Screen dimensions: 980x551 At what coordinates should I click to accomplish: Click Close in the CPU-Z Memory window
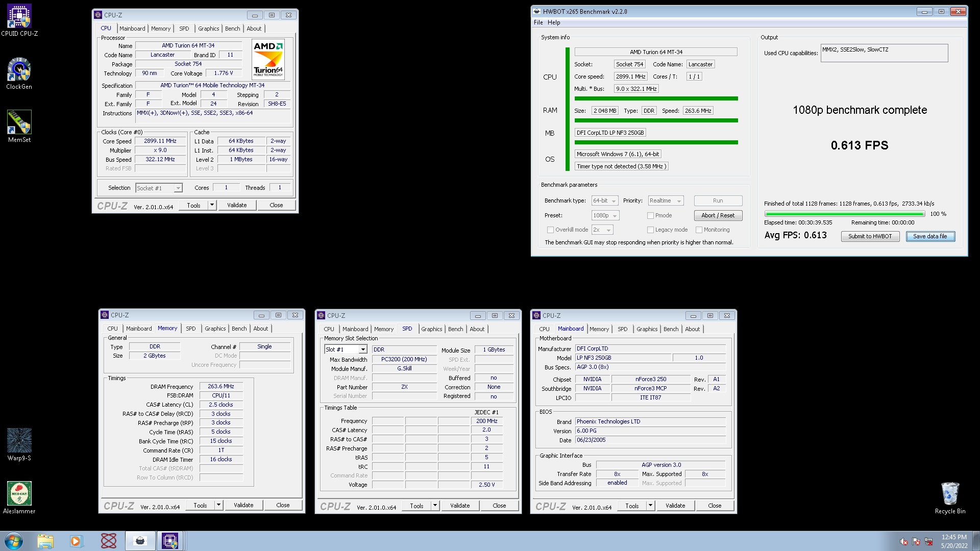[x=283, y=505]
